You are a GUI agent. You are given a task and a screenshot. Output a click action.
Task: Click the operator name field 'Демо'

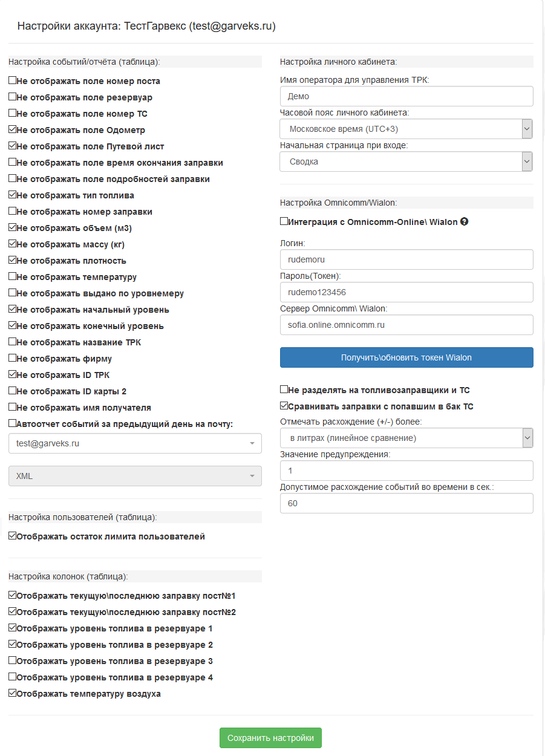[406, 96]
